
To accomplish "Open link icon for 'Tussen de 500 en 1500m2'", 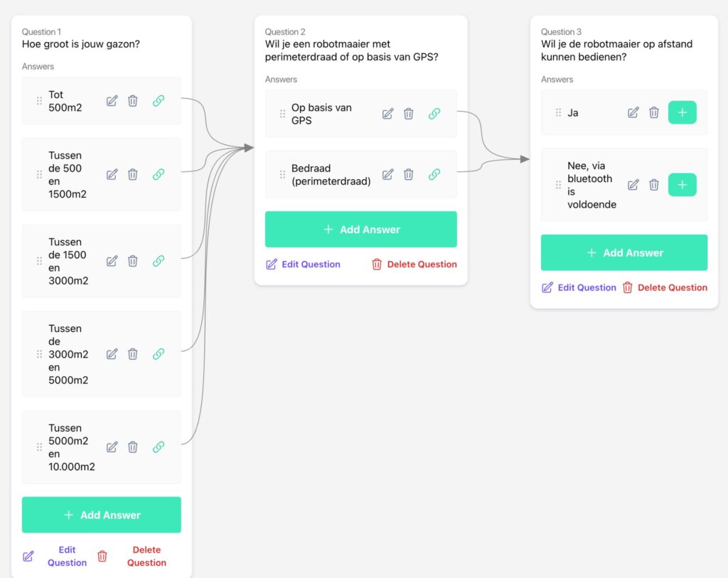I will (159, 175).
